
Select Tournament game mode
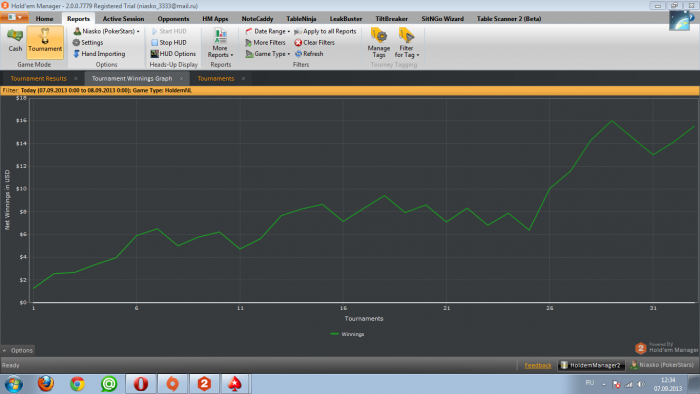(x=45, y=42)
